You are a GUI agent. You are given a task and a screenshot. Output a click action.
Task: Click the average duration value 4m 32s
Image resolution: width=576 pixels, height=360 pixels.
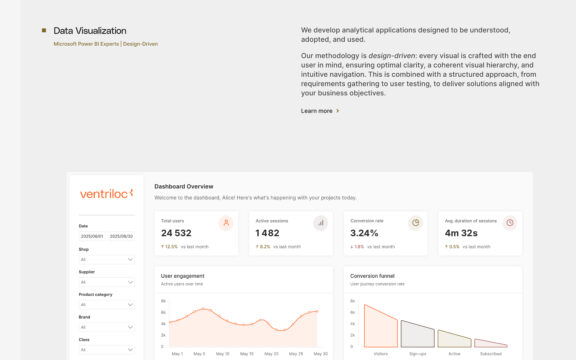(461, 233)
